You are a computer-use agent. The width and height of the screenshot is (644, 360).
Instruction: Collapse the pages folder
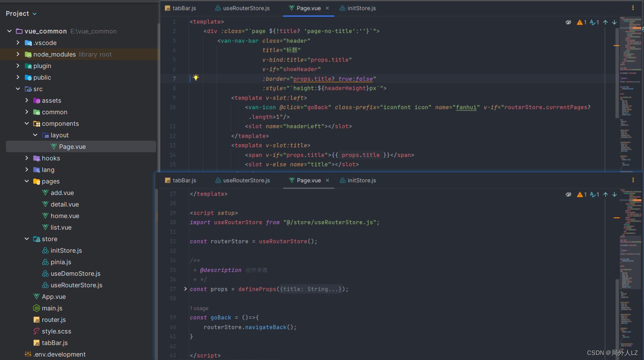(27, 181)
